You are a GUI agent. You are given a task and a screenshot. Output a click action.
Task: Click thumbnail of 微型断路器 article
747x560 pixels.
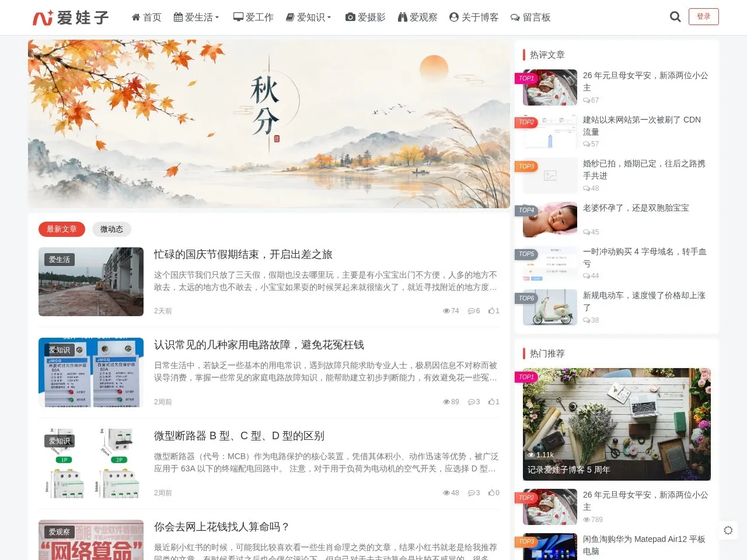tap(91, 463)
